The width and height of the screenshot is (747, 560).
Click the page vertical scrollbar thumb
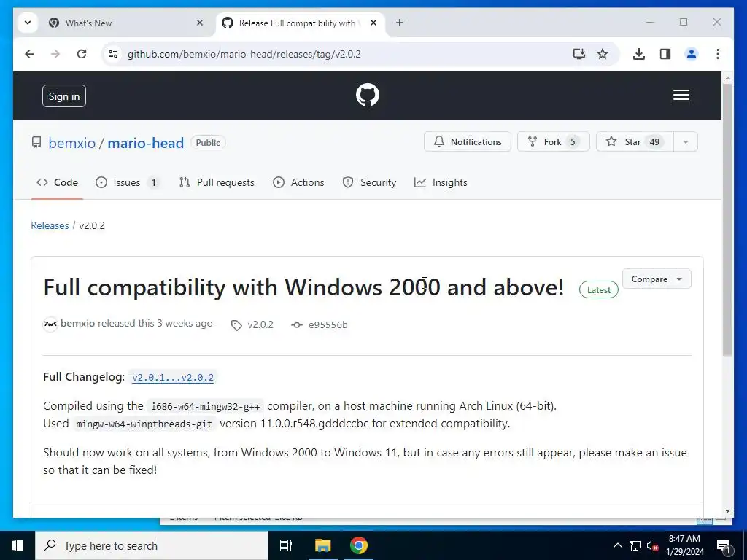click(x=727, y=219)
